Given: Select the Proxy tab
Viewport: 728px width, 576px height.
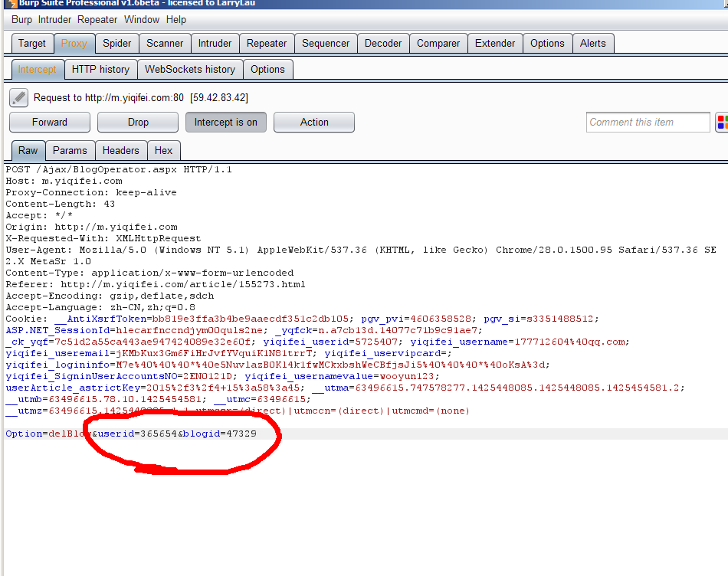Looking at the screenshot, I should coord(74,43).
